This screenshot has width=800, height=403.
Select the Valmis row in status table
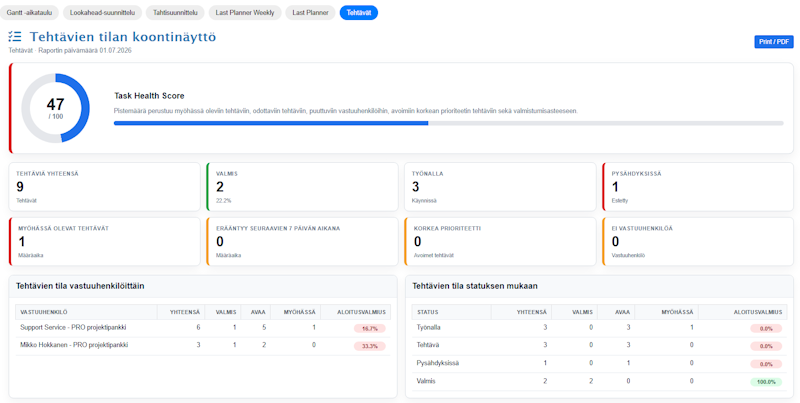599,382
